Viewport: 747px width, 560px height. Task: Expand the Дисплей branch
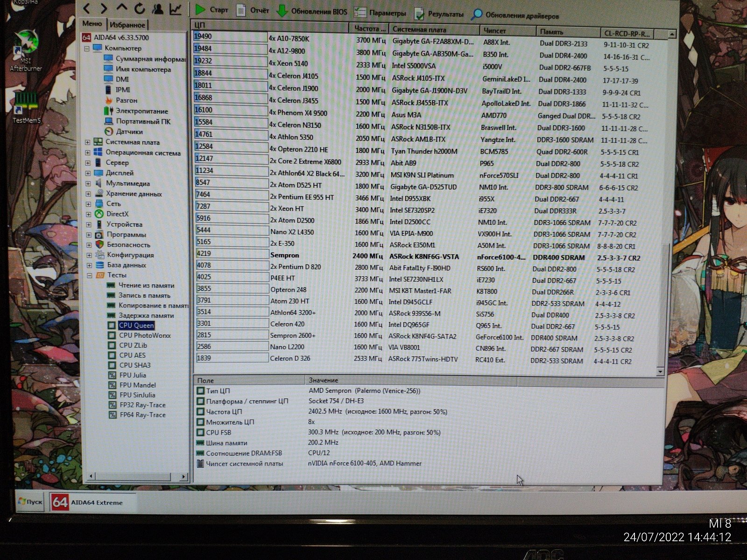click(x=88, y=173)
